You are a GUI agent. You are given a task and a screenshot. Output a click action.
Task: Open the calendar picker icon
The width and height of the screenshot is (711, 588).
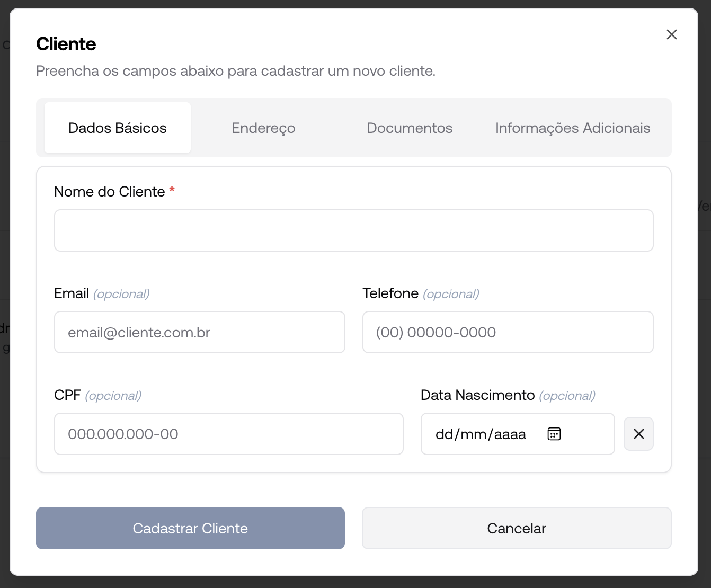click(x=554, y=434)
